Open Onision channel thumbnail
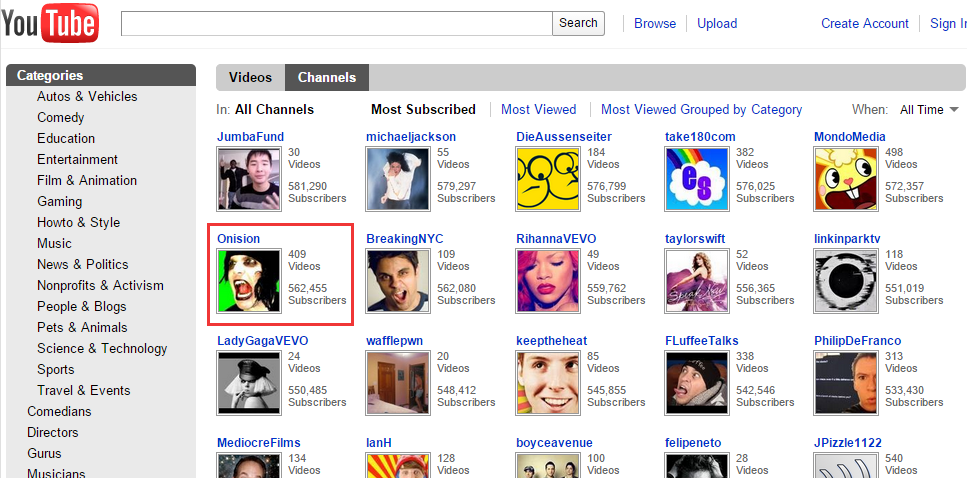This screenshot has width=967, height=478. 249,281
